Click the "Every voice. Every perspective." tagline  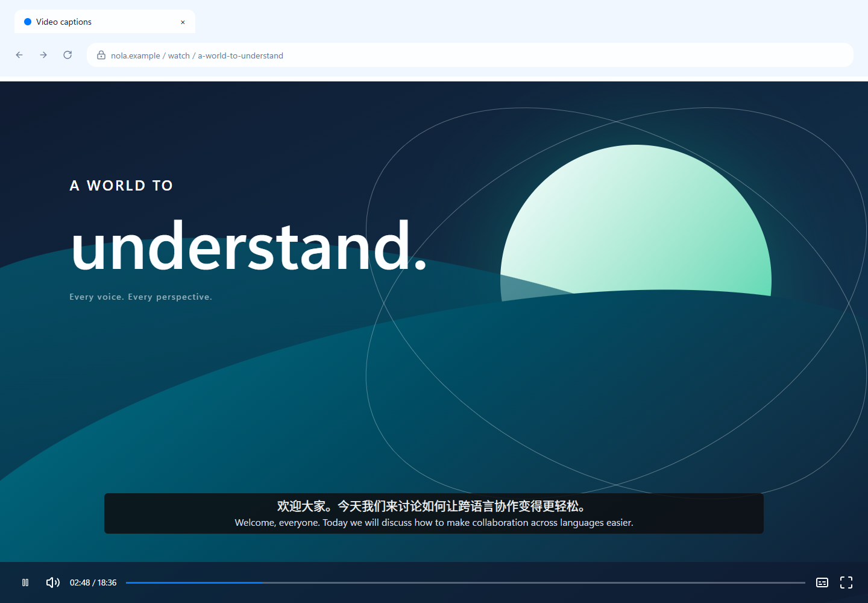coord(141,297)
